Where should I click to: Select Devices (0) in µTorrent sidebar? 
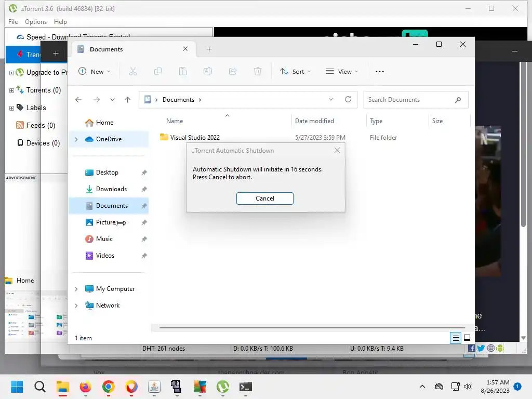coord(38,143)
